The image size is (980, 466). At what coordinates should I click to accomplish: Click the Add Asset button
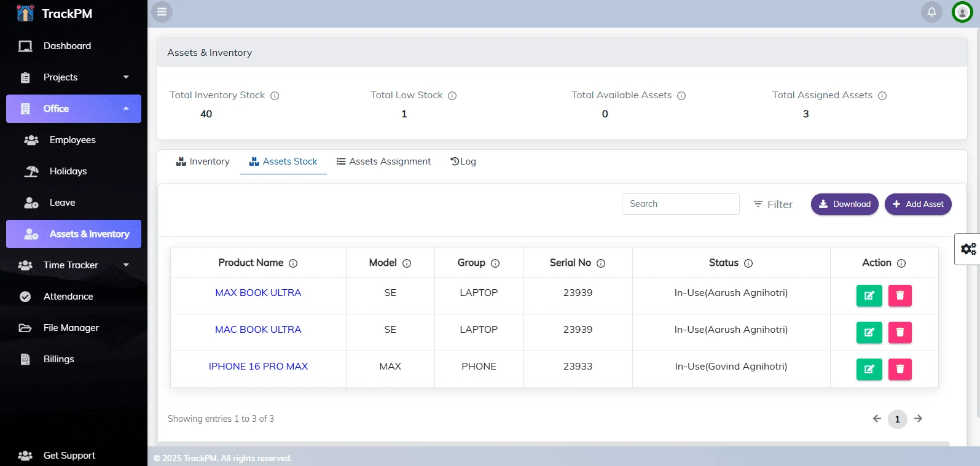pyautogui.click(x=918, y=204)
